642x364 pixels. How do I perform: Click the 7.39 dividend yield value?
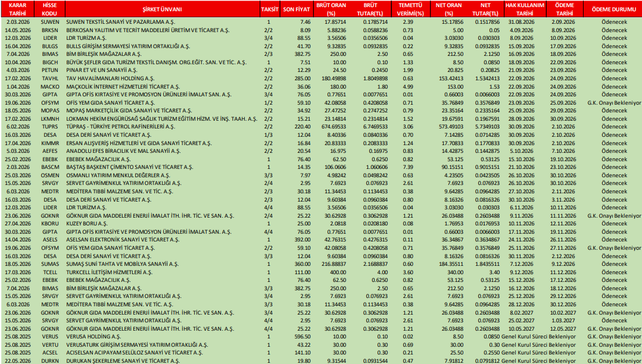point(408,167)
